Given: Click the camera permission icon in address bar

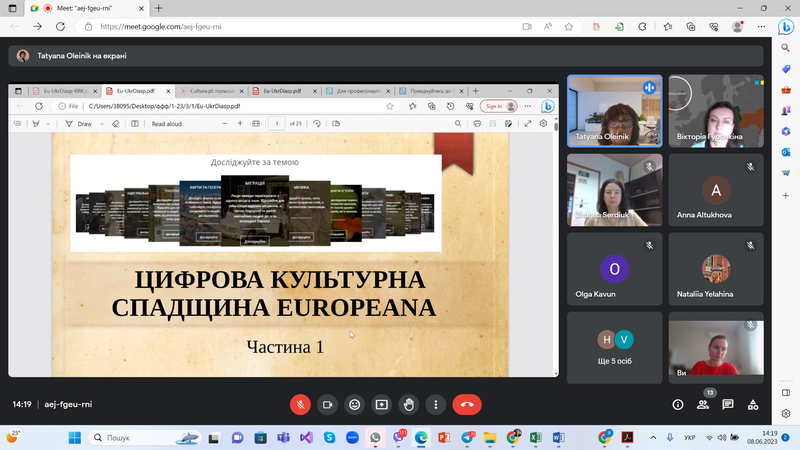Looking at the screenshot, I should coord(527,27).
